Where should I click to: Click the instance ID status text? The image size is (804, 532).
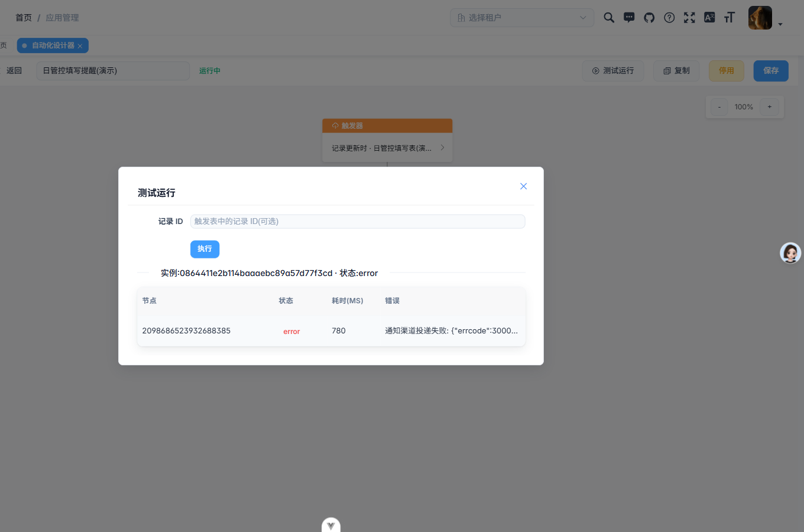(269, 273)
